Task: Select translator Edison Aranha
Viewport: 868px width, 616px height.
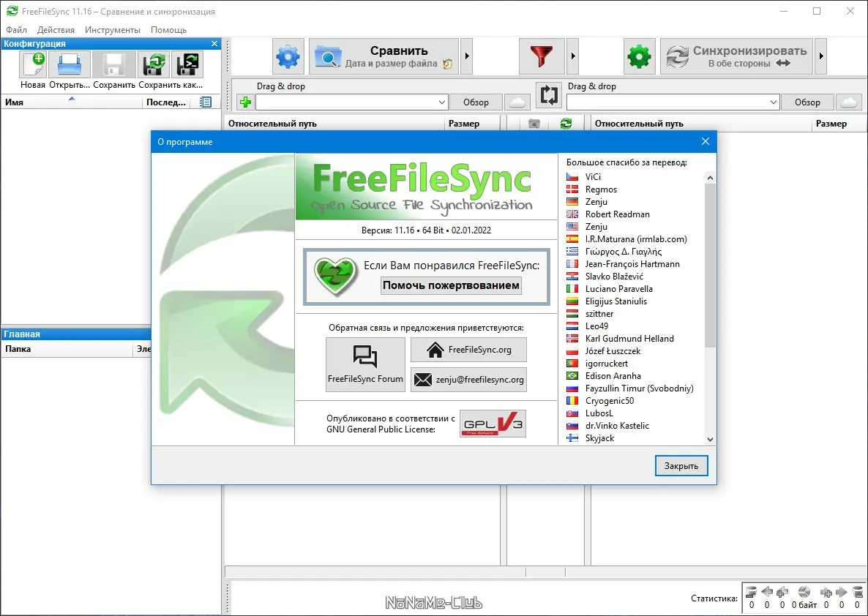Action: [x=613, y=376]
